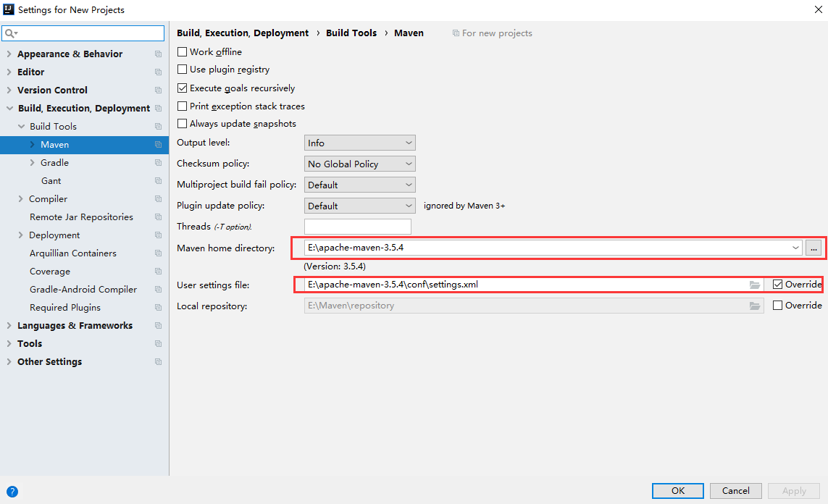Image resolution: width=828 pixels, height=504 pixels.
Task: Click the search magnifier icon in settings search
Action: [x=10, y=33]
